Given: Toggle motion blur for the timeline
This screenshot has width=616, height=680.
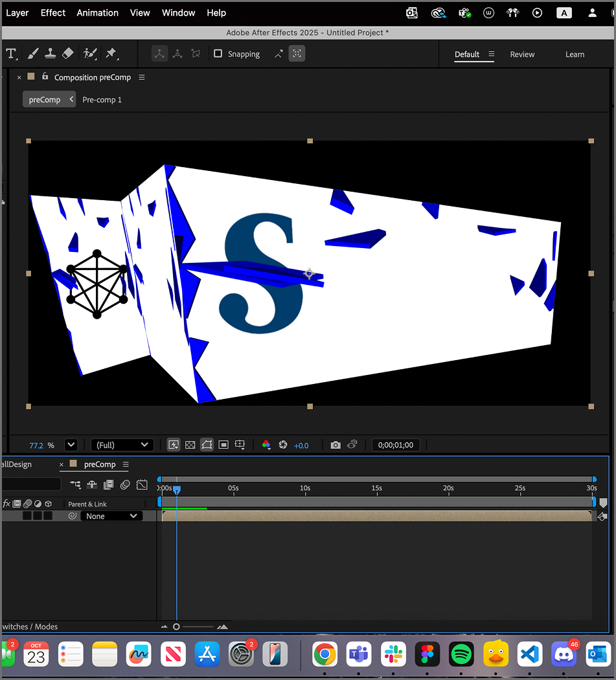Looking at the screenshot, I should (124, 484).
